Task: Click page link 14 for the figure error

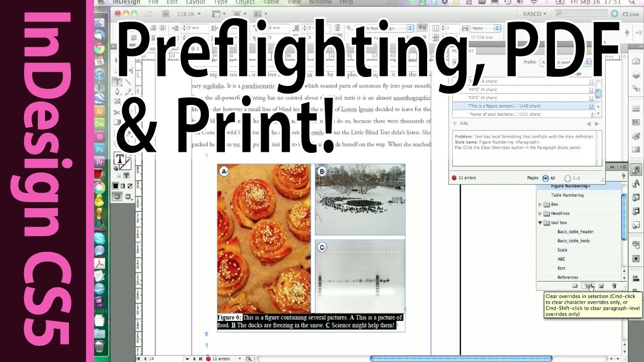Action: 591,106
